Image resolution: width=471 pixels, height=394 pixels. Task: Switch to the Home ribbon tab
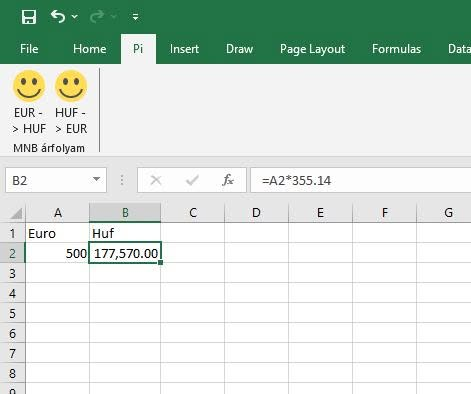coord(90,49)
